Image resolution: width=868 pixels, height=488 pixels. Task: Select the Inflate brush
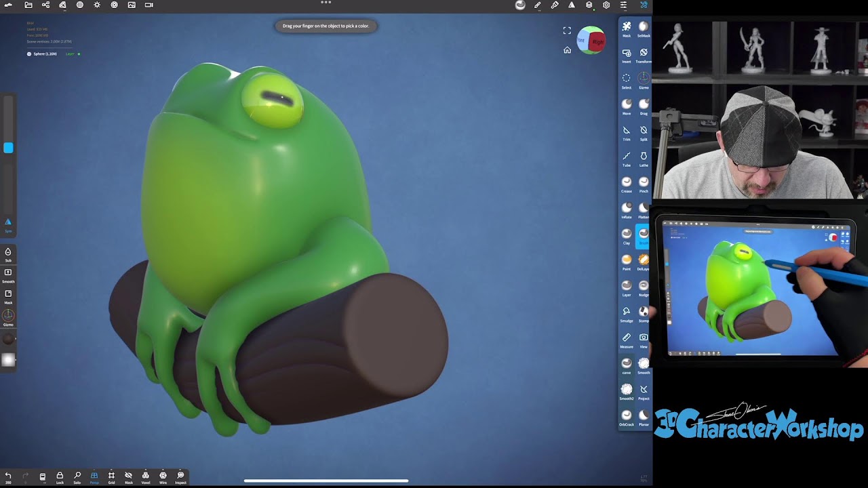click(627, 211)
